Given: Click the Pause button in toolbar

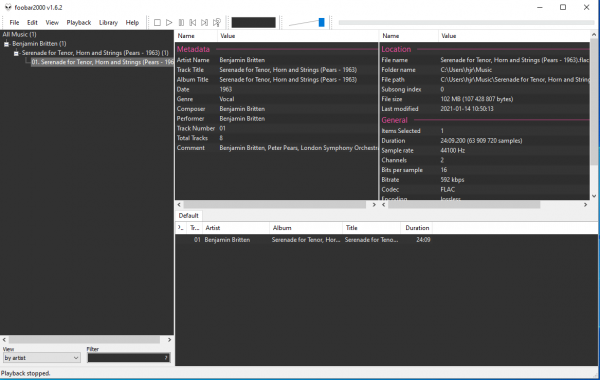Looking at the screenshot, I should point(181,23).
